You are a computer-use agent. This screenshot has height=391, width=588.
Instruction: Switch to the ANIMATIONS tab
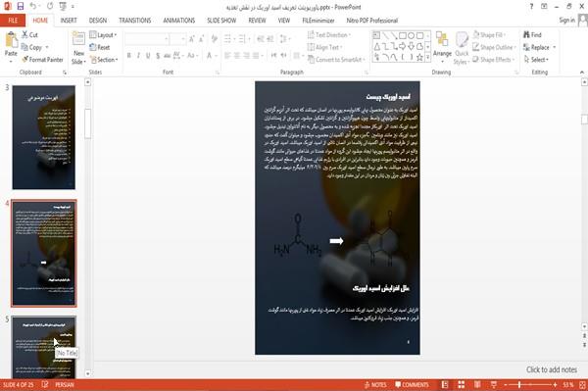pyautogui.click(x=179, y=21)
